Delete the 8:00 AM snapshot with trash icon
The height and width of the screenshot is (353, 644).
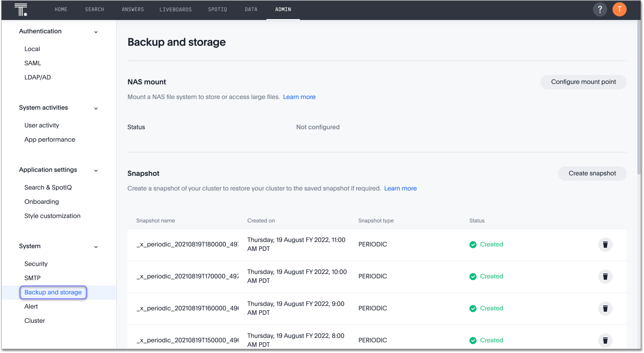click(x=605, y=340)
